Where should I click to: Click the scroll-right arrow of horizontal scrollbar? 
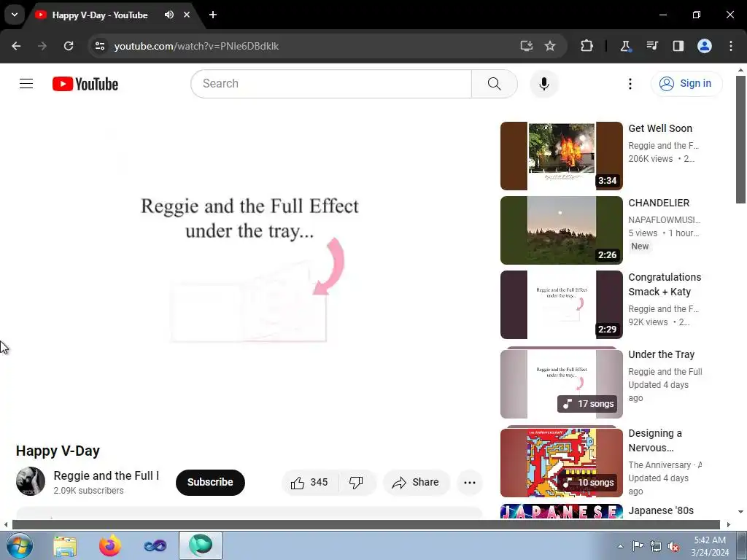click(x=728, y=525)
